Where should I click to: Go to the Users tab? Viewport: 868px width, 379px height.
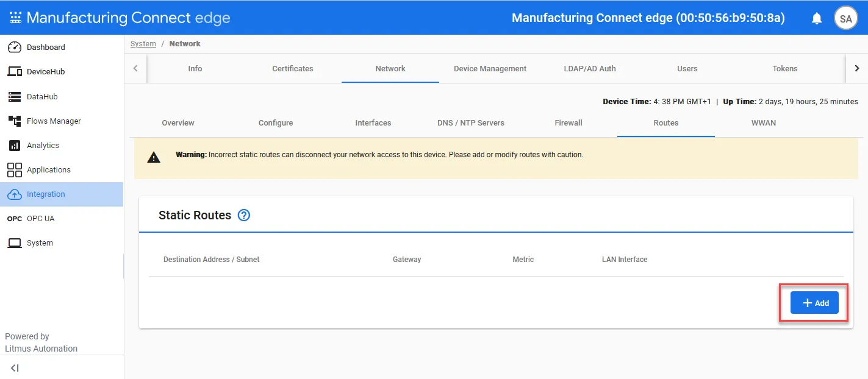(687, 69)
